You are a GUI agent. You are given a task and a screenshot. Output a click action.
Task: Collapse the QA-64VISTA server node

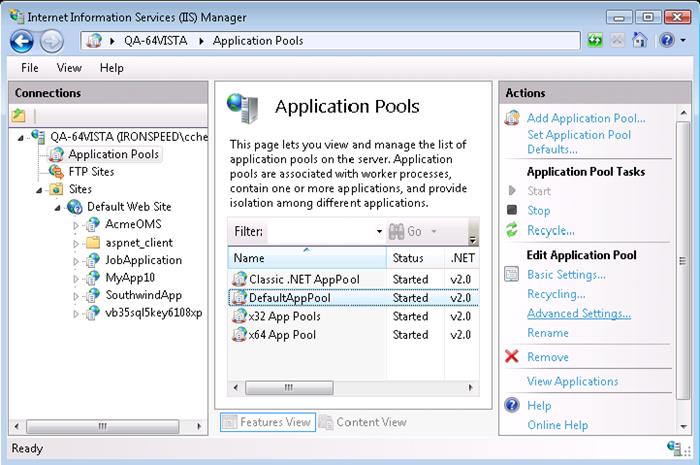tap(21, 138)
